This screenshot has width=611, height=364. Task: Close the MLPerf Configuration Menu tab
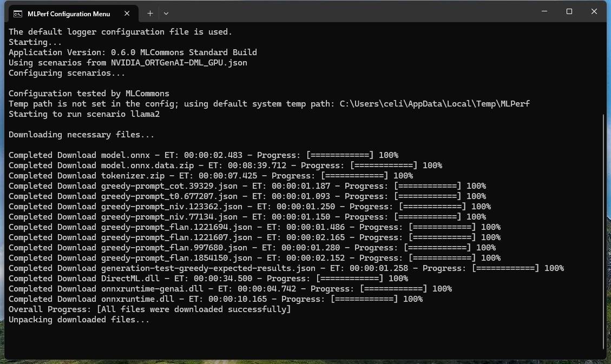click(126, 14)
